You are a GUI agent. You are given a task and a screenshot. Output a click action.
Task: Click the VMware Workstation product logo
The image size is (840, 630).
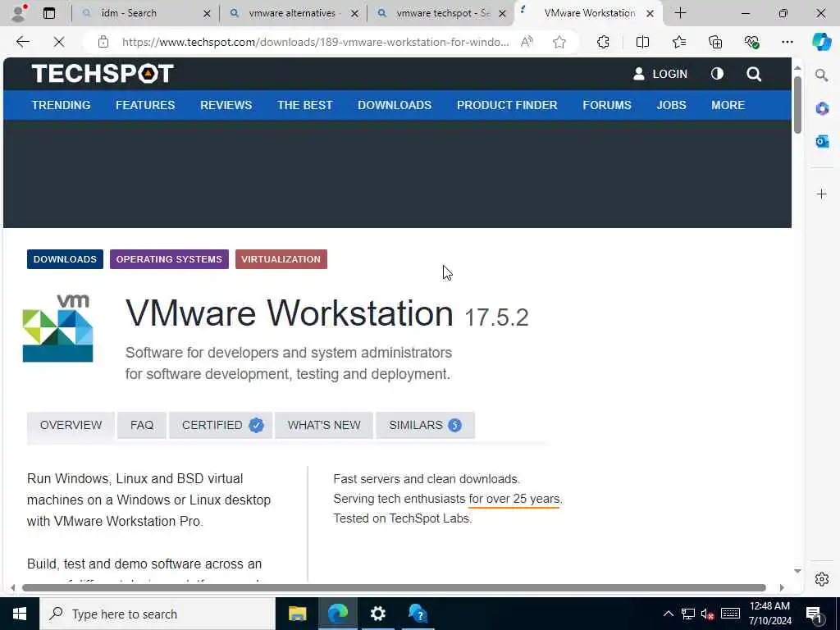[x=58, y=328]
